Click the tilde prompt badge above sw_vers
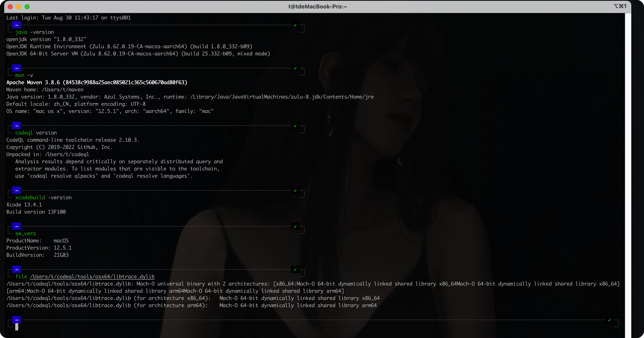 17,226
